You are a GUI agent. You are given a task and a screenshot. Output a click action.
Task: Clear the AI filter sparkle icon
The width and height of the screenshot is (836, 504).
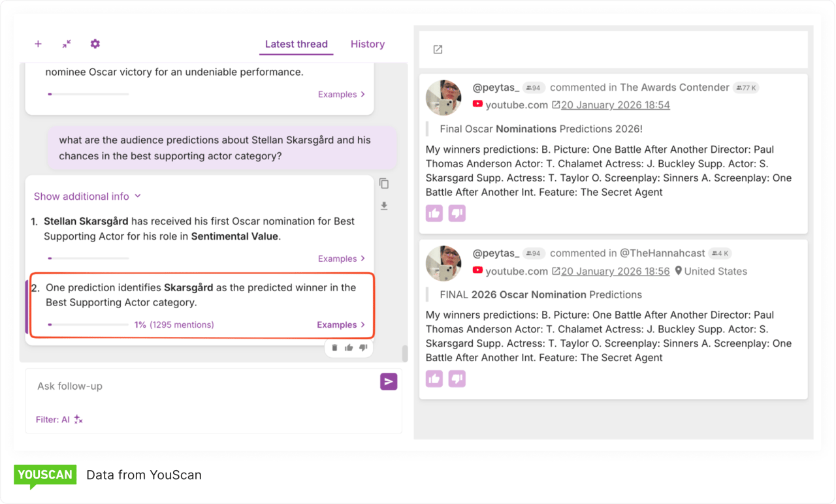[78, 420]
